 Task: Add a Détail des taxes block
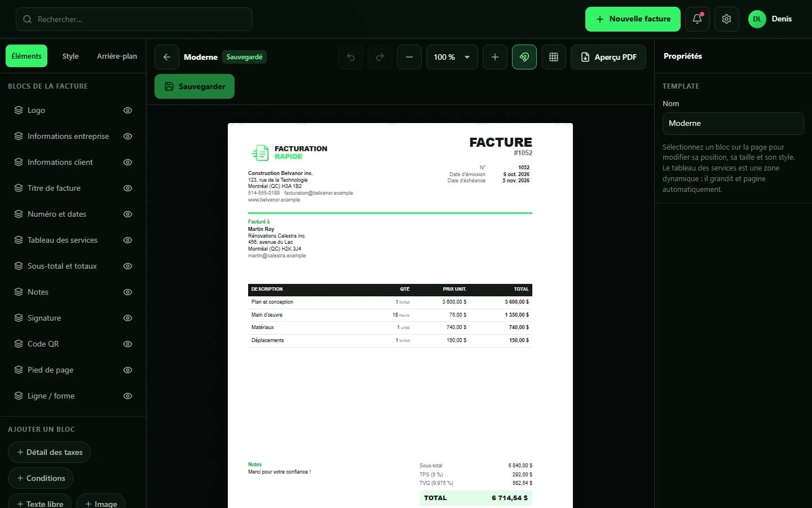point(49,452)
